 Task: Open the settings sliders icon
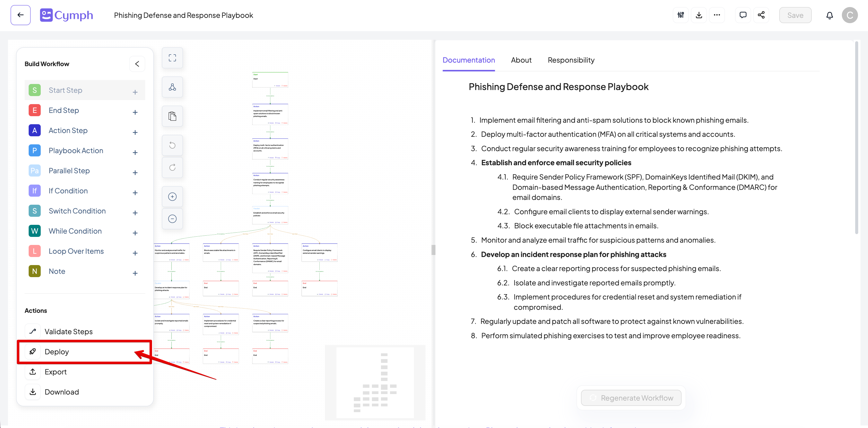681,15
